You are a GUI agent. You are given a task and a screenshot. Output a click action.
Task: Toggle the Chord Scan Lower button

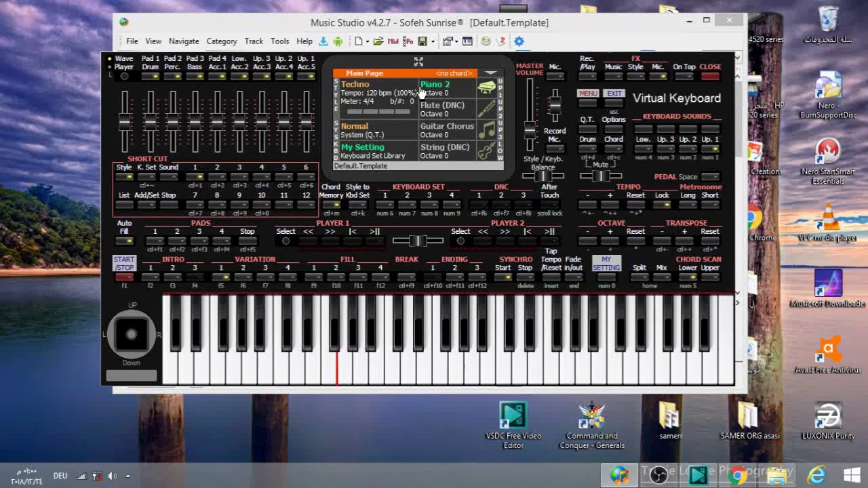[688, 277]
